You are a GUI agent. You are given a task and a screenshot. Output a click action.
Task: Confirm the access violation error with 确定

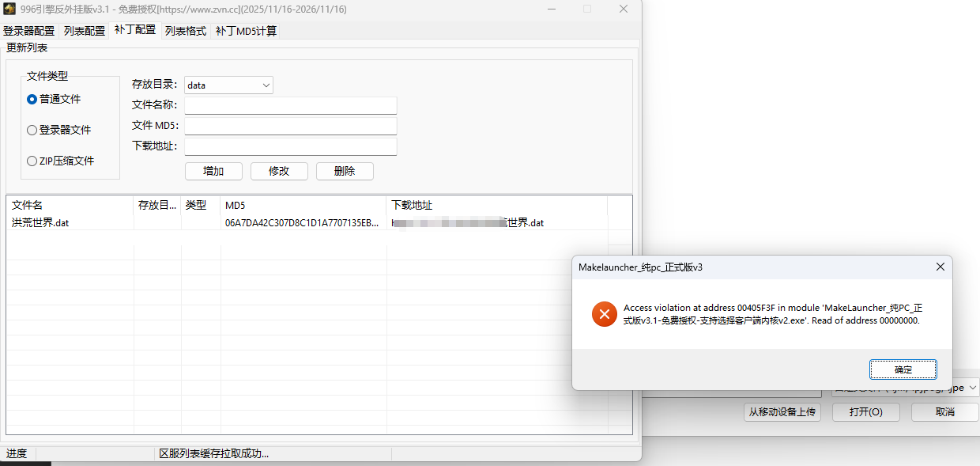[903, 369]
